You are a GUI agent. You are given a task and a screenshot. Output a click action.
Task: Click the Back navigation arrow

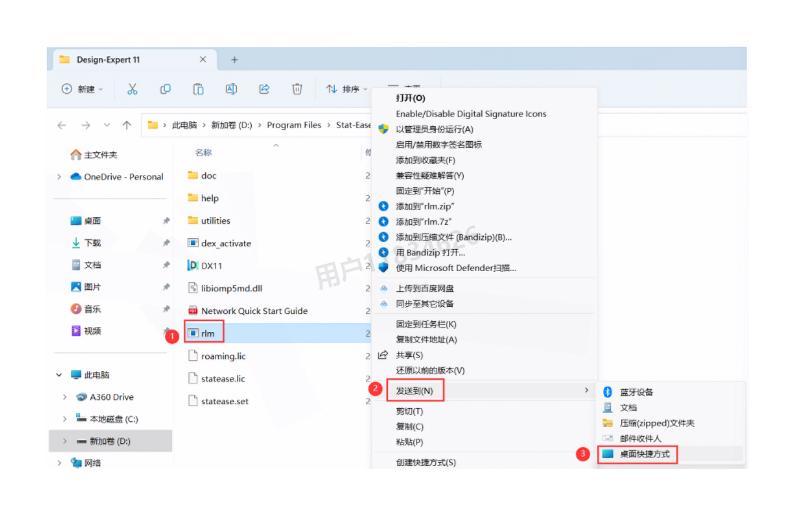[62, 125]
